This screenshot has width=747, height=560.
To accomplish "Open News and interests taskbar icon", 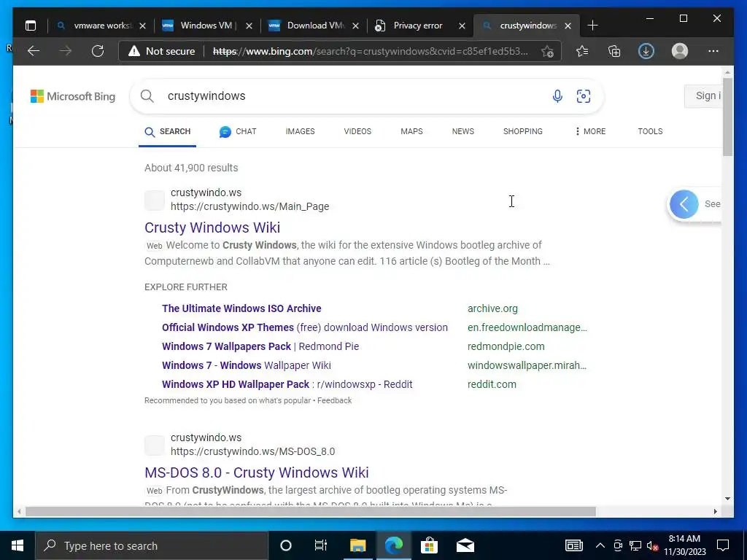I will (x=574, y=545).
